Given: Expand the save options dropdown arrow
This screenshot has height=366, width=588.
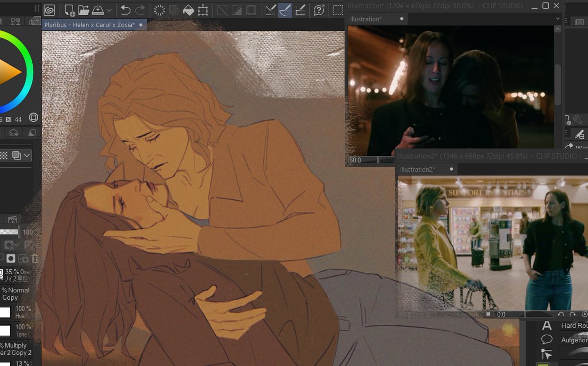Looking at the screenshot, I should click(x=109, y=10).
